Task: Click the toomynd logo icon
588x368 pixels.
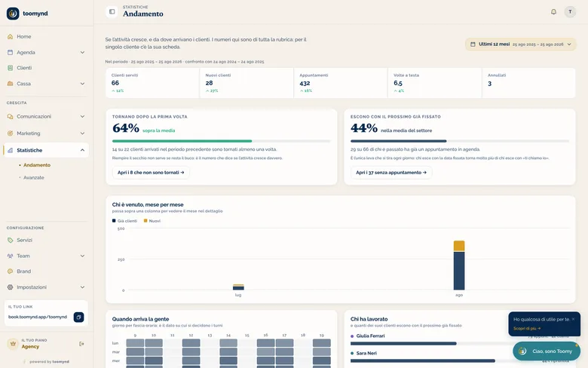Action: tap(13, 14)
